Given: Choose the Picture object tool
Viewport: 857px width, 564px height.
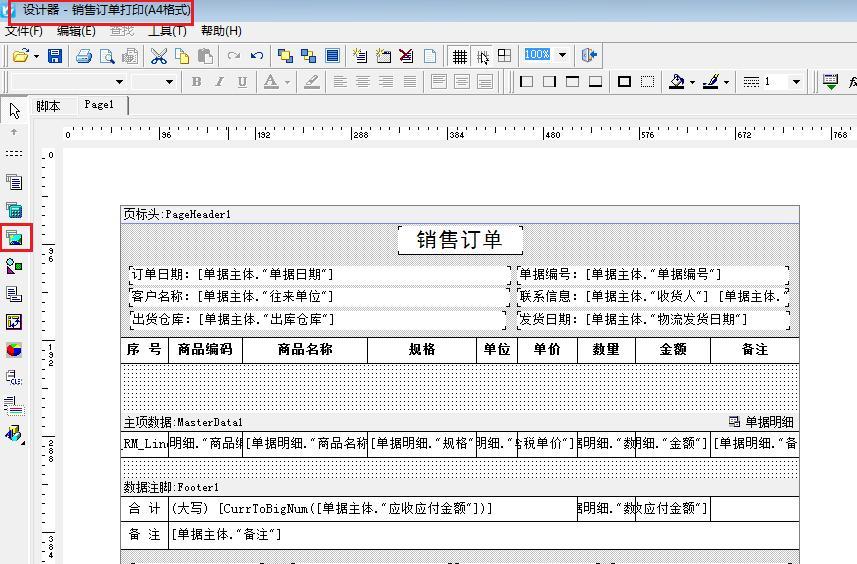Looking at the screenshot, I should pos(14,238).
